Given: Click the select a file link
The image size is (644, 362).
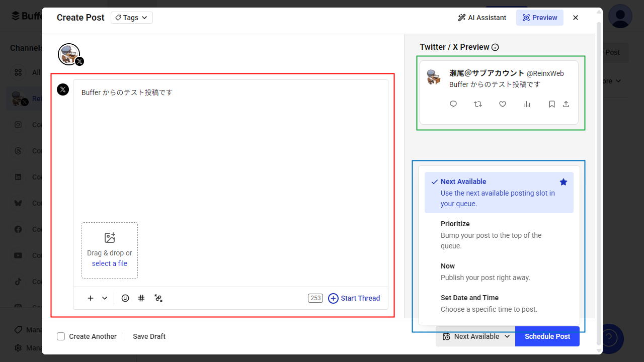Looking at the screenshot, I should [x=109, y=263].
